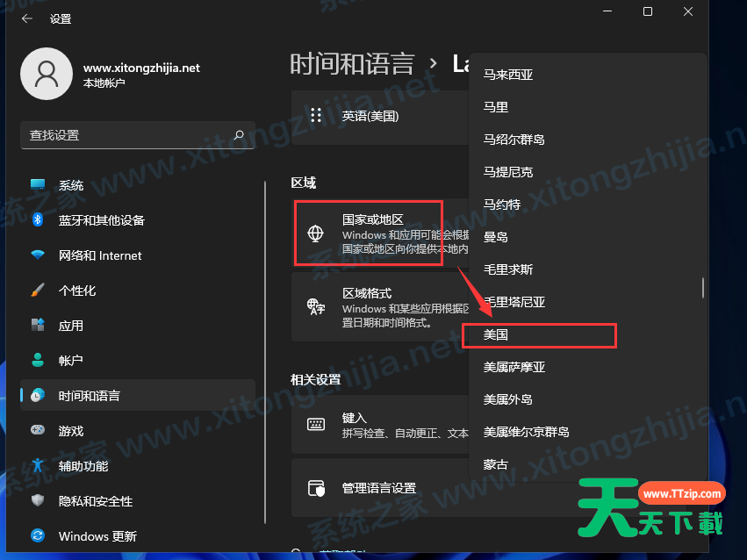This screenshot has width=747, height=560.
Task: Click the 游戏 controller icon
Action: 38,430
